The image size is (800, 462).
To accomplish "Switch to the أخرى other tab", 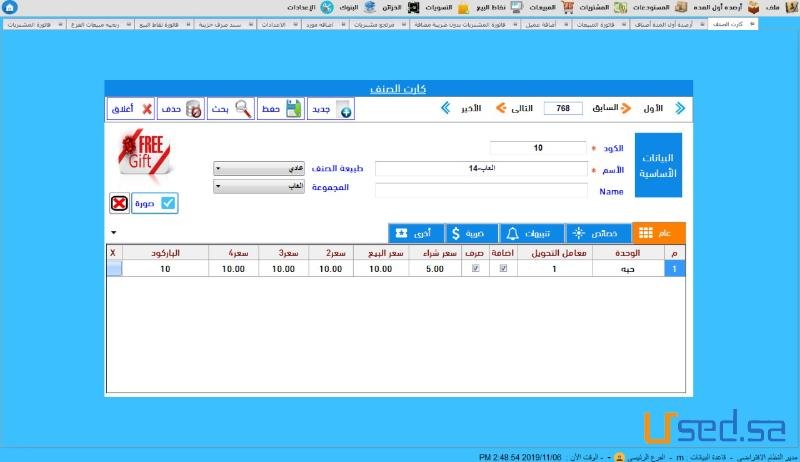I will [x=416, y=233].
